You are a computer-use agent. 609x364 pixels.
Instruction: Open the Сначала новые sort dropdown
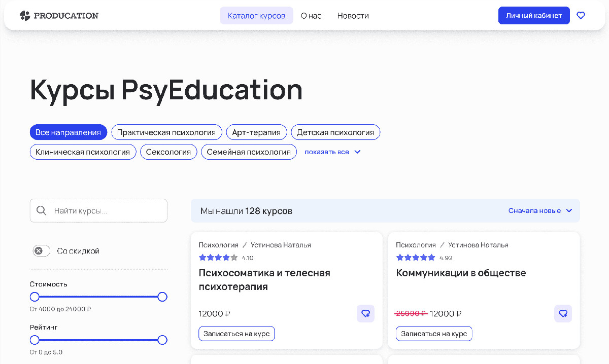(x=540, y=210)
